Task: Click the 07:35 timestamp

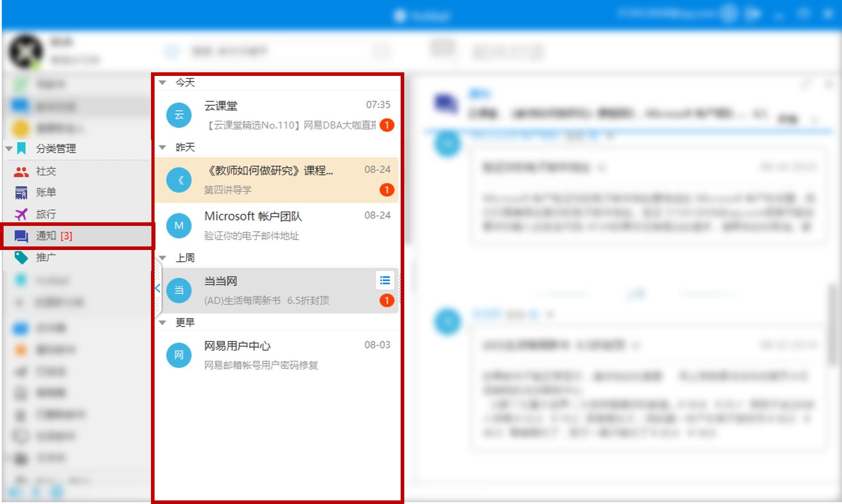Action: click(x=378, y=105)
